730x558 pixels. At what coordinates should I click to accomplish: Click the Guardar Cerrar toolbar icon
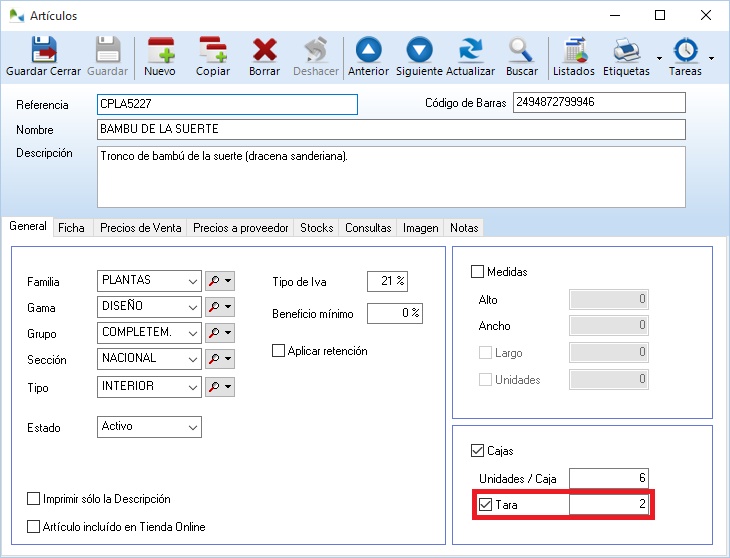tap(43, 50)
